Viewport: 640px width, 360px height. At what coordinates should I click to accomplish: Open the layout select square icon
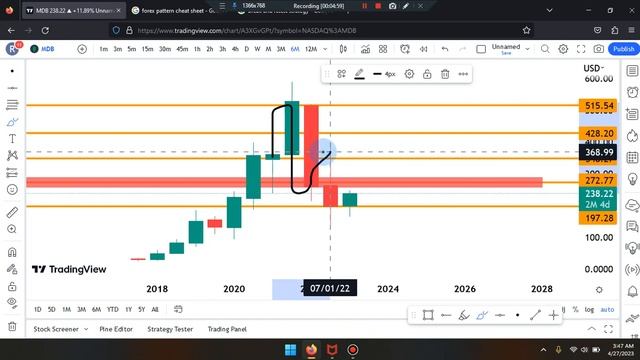tap(481, 49)
